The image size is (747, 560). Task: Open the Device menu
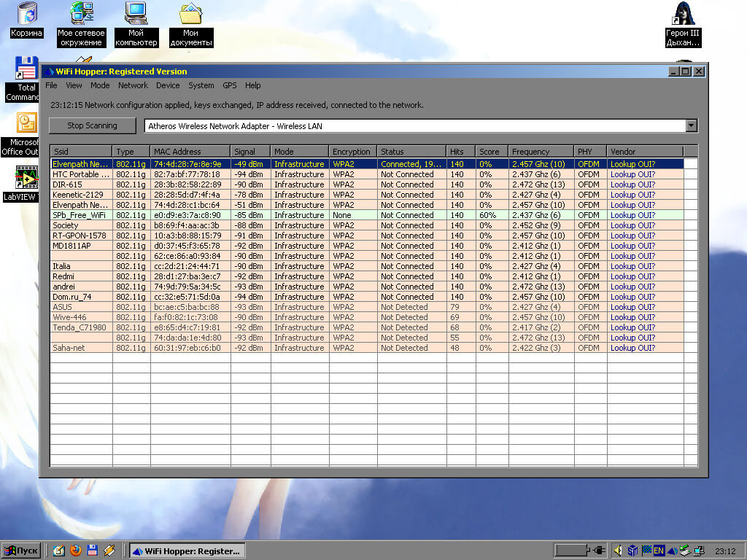(168, 85)
